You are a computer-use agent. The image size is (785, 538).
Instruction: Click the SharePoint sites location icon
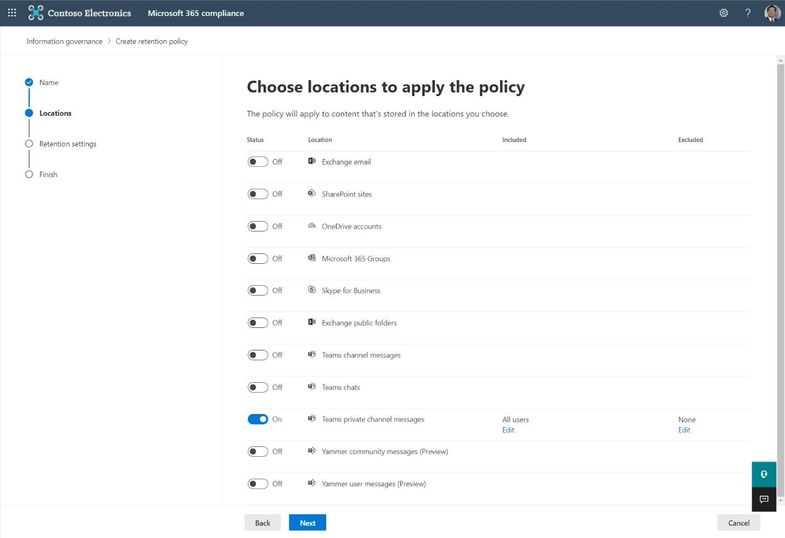312,193
